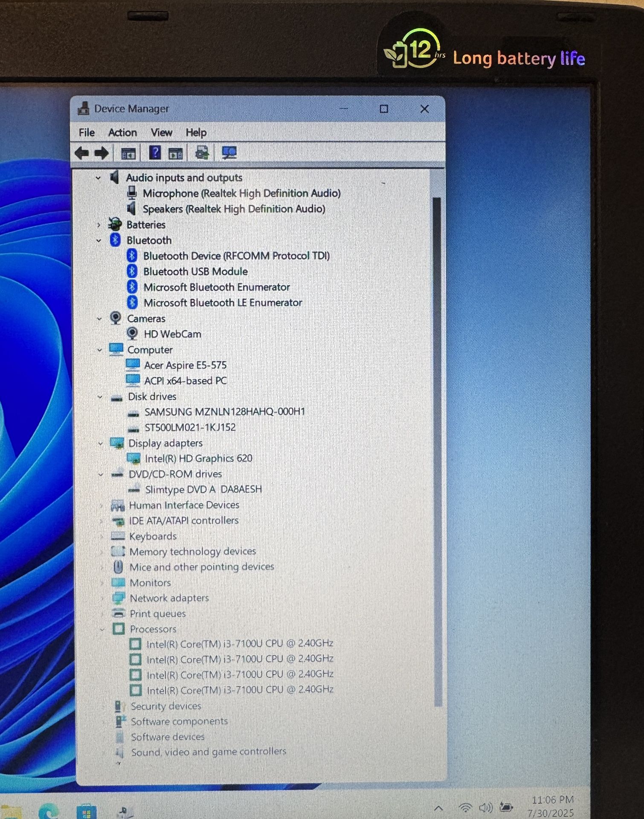Open Microsoft Store from the taskbar
644x819 pixels.
[x=86, y=810]
